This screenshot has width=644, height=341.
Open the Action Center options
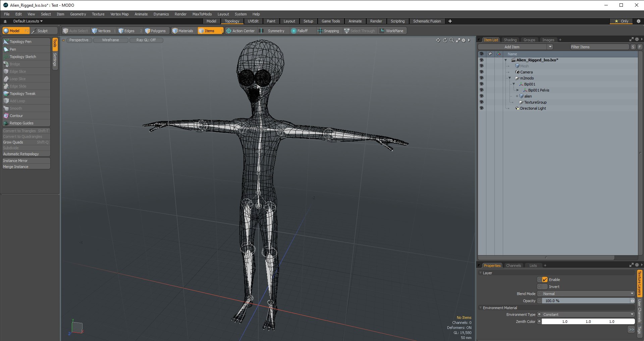[x=240, y=31]
